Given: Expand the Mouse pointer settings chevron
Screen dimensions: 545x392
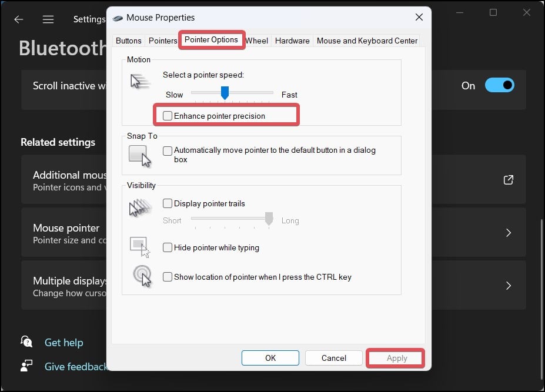Looking at the screenshot, I should click(x=509, y=233).
